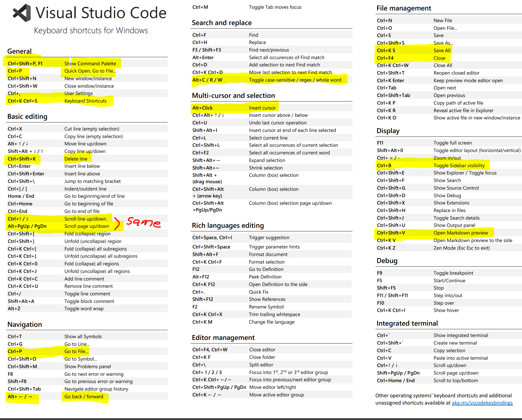This screenshot has width=522, height=420.
Task: Select 'Create new terminal' description
Action: click(x=455, y=343)
